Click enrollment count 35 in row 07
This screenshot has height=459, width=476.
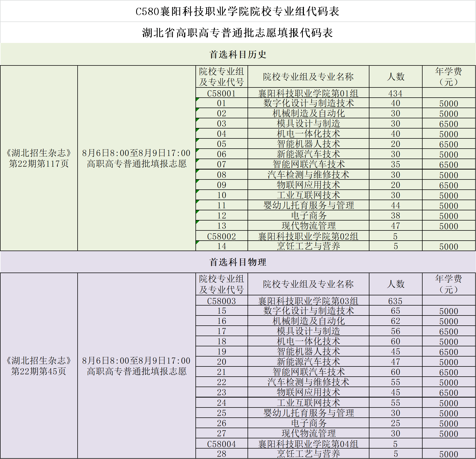click(x=395, y=164)
